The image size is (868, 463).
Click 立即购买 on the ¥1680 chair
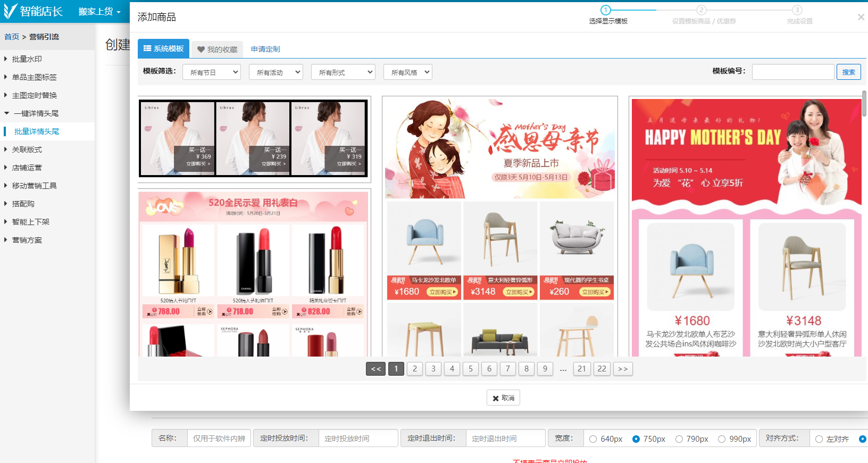point(443,292)
